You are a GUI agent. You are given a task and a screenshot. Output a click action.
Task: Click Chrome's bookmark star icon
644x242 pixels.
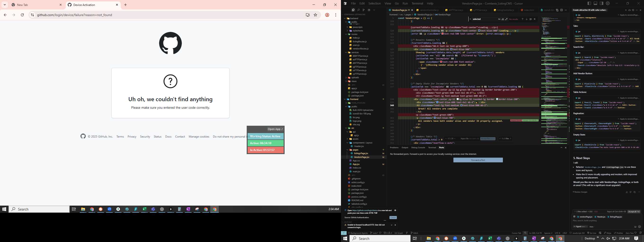coord(316,15)
